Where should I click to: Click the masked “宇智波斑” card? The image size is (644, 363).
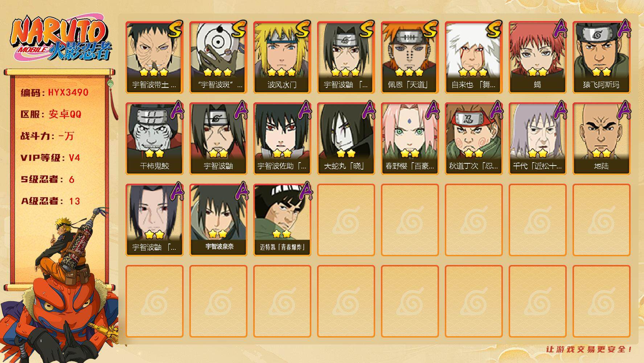tap(218, 57)
